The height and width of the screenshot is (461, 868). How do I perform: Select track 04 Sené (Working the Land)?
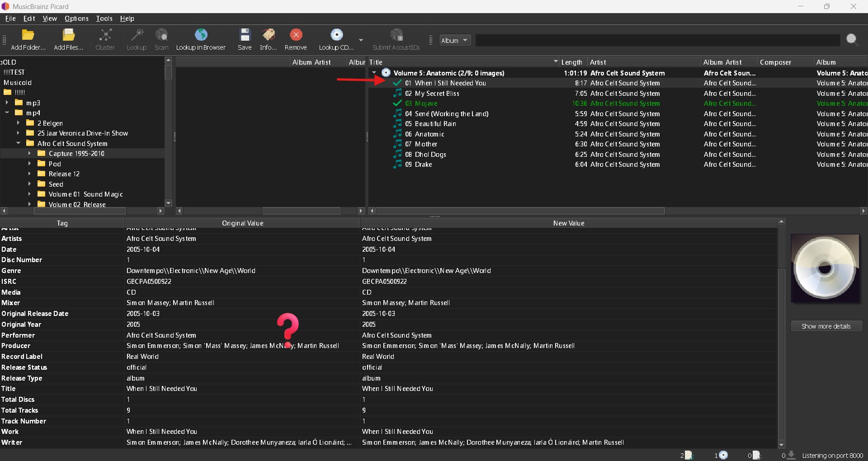click(447, 113)
